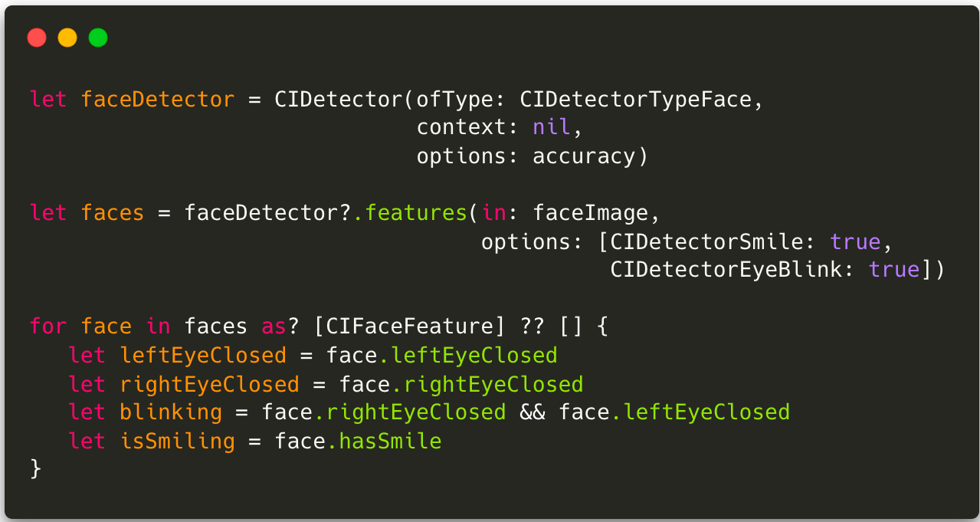This screenshot has height=522, width=980.
Task: Click the CIDetectorEyeBlink option key
Action: [x=733, y=270]
